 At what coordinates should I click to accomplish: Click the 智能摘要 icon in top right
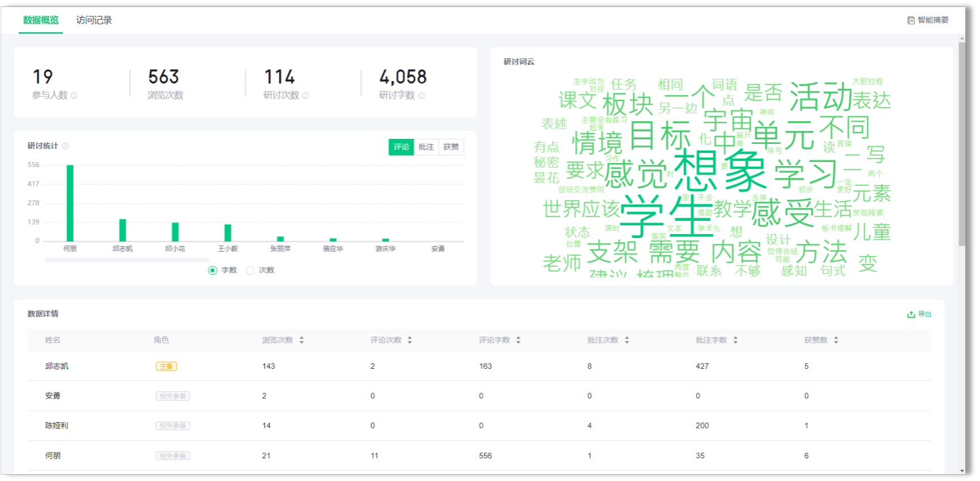click(911, 20)
